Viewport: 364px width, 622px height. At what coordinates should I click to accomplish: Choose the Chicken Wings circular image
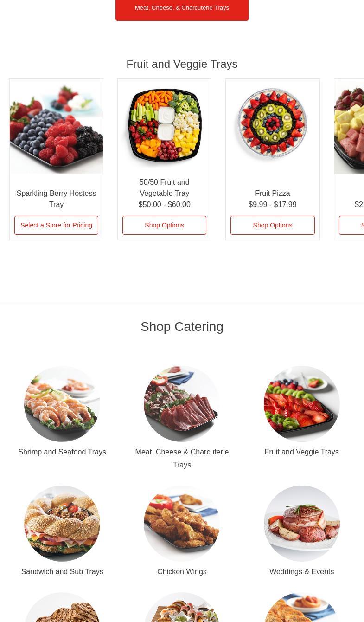point(182,524)
